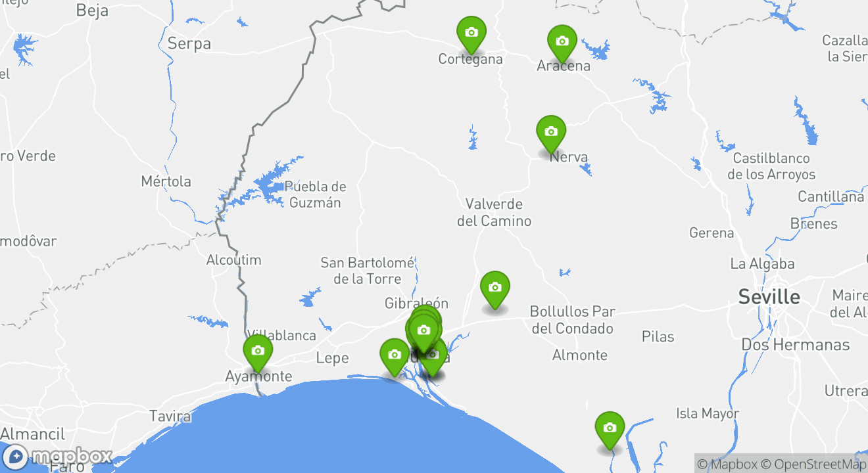Image resolution: width=868 pixels, height=473 pixels.
Task: Click the Seville city label
Action: pos(769,297)
